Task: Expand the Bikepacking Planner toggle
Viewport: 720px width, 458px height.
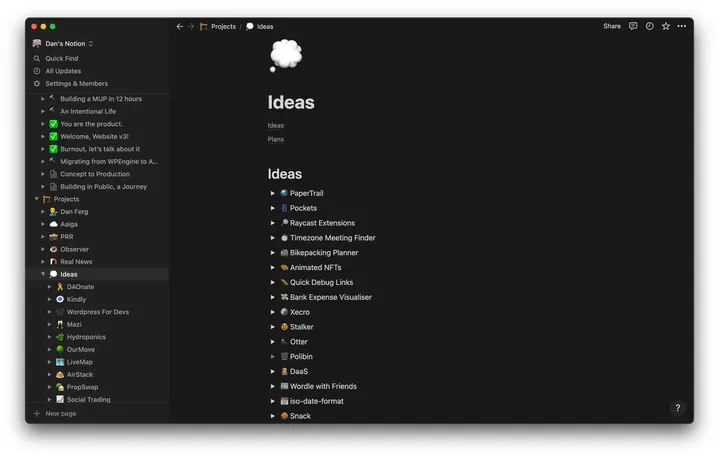Action: [272, 253]
